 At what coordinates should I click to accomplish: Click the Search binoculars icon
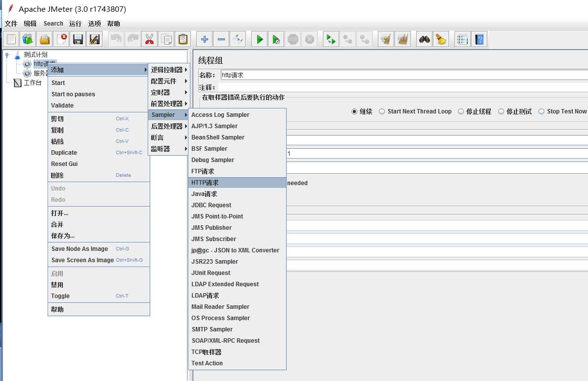coord(425,39)
